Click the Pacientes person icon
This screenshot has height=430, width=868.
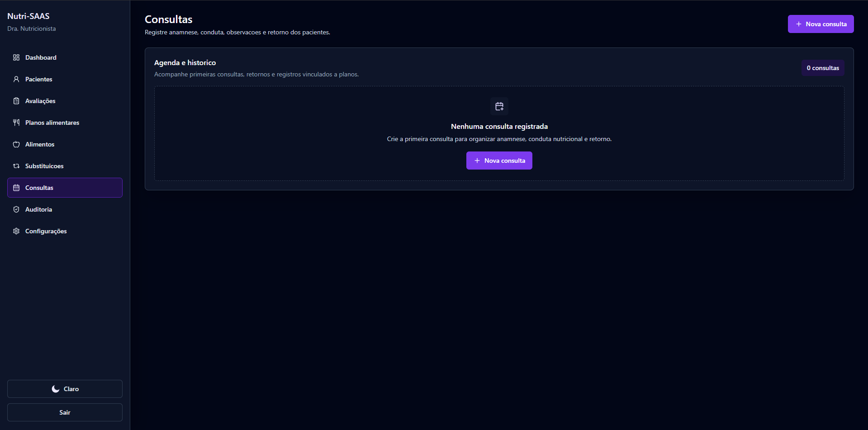click(16, 79)
